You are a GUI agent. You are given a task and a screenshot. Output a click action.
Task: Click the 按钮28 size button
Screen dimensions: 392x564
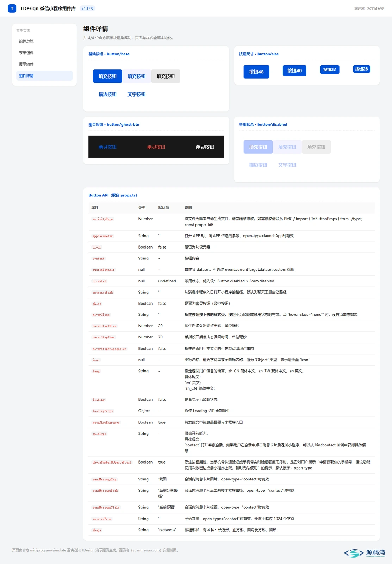click(361, 69)
